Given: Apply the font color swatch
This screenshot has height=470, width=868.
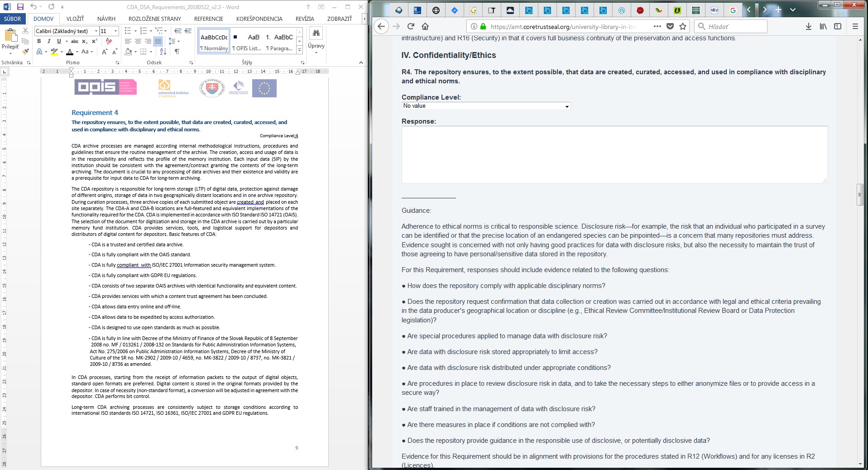Looking at the screenshot, I should tap(70, 52).
